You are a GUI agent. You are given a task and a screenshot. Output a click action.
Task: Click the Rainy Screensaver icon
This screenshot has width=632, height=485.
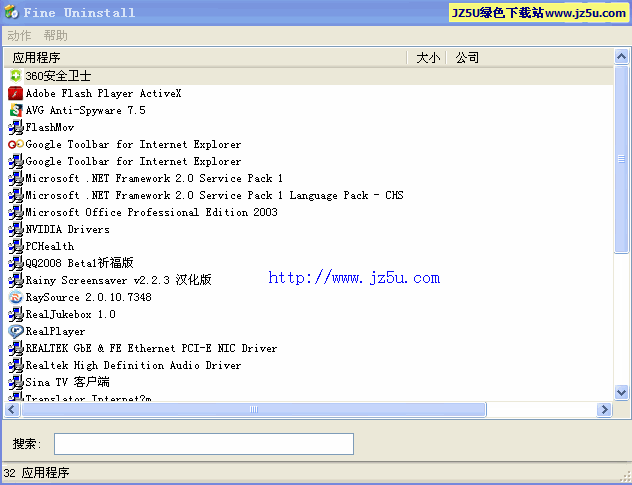[x=15, y=280]
